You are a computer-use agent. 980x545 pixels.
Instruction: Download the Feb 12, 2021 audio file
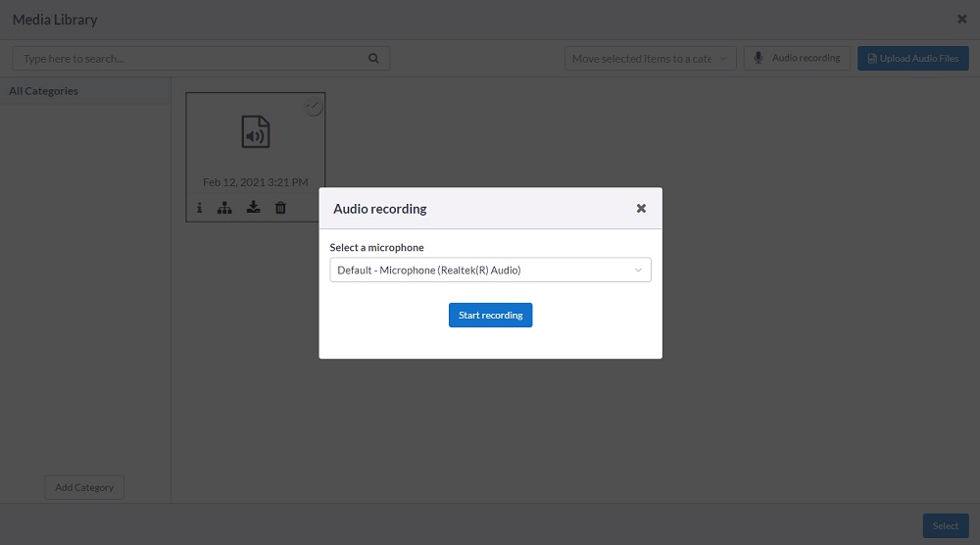pos(253,207)
